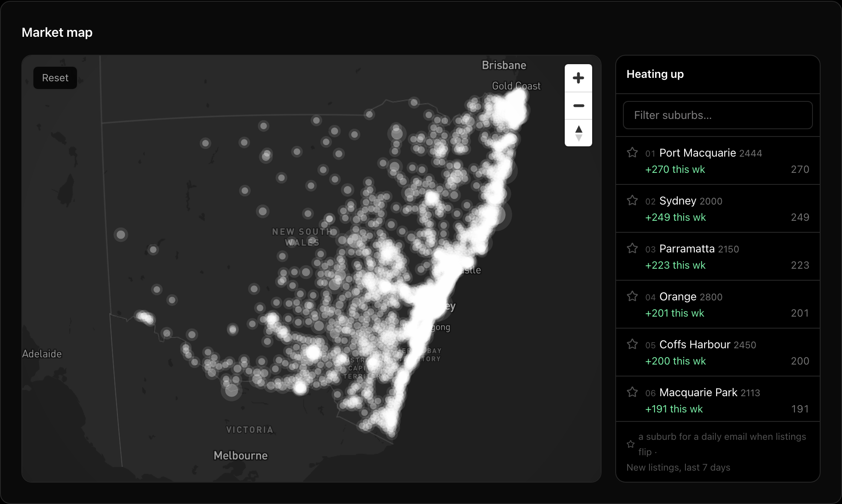This screenshot has height=504, width=842.
Task: Star the Coffs Harbour suburb
Action: point(632,344)
